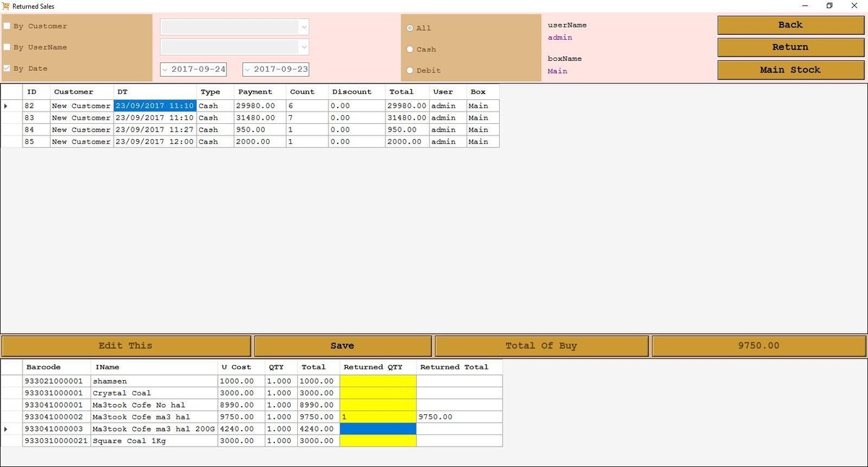Click the Return button

(790, 47)
